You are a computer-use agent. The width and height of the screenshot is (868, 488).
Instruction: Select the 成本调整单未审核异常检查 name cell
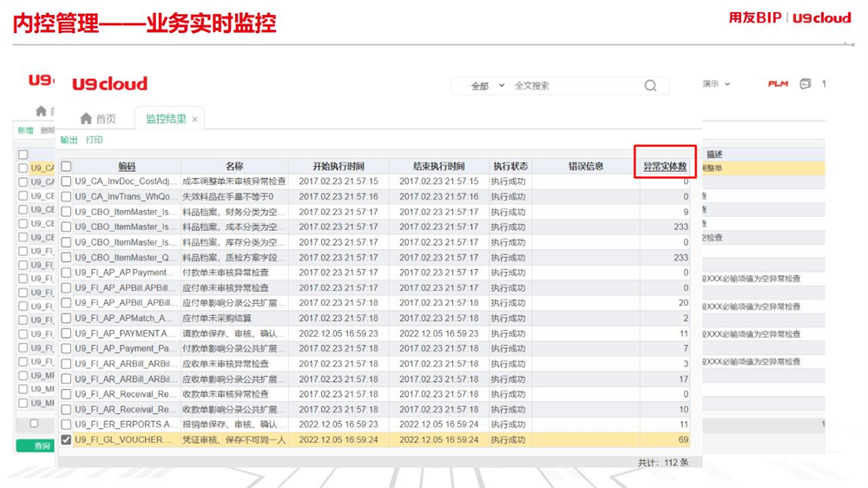tap(234, 181)
